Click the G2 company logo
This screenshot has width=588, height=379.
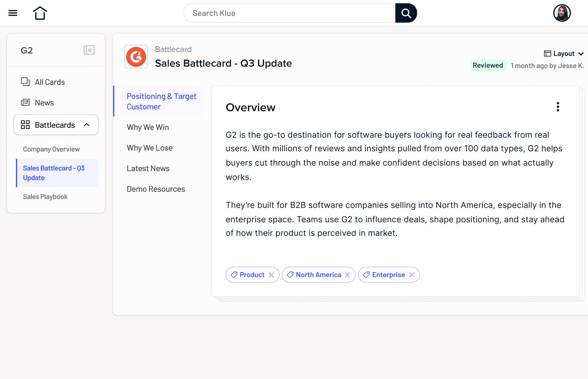136,57
